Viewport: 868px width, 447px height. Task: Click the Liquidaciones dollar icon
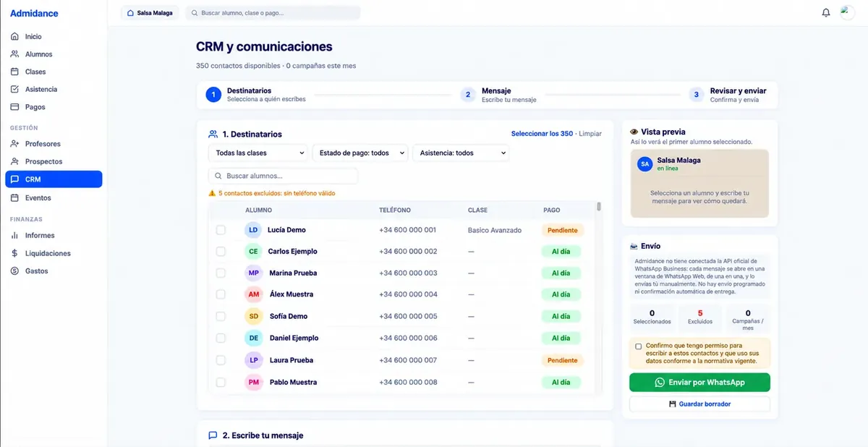pos(14,253)
